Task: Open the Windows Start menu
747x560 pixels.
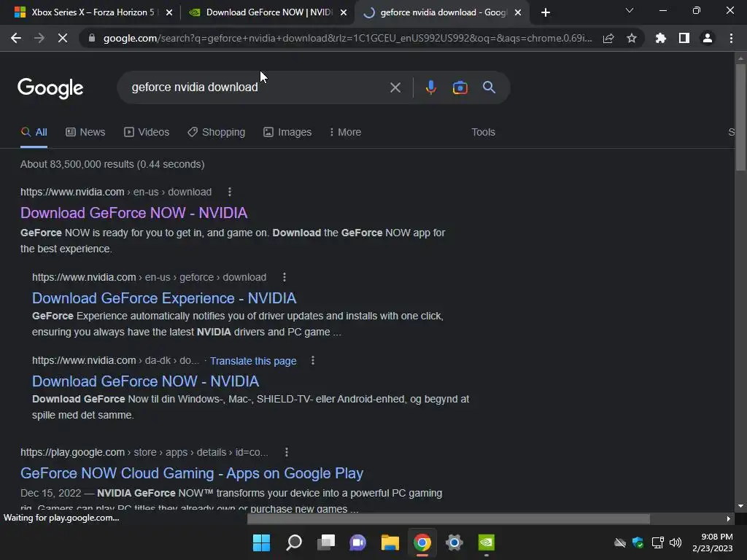Action: coord(262,542)
